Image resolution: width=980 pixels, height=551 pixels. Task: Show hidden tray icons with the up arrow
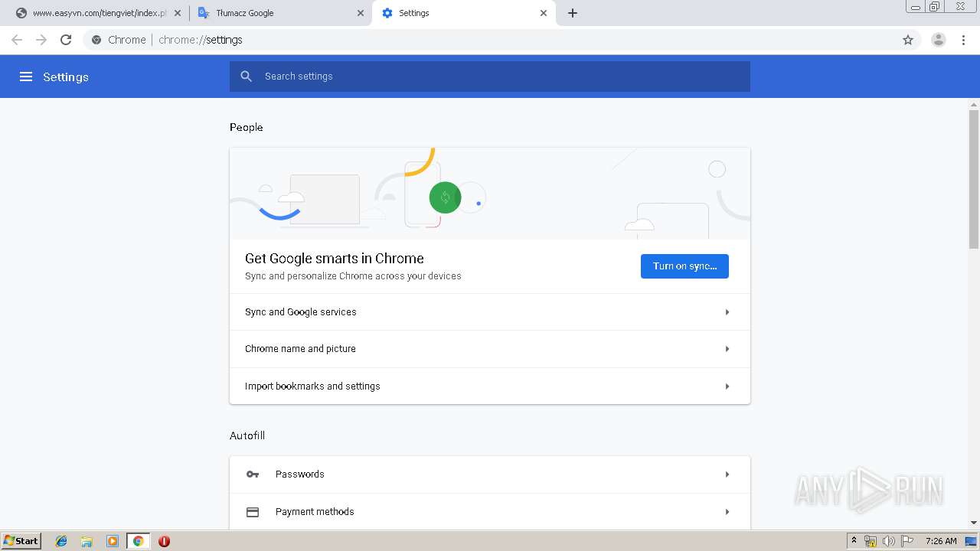tap(854, 540)
